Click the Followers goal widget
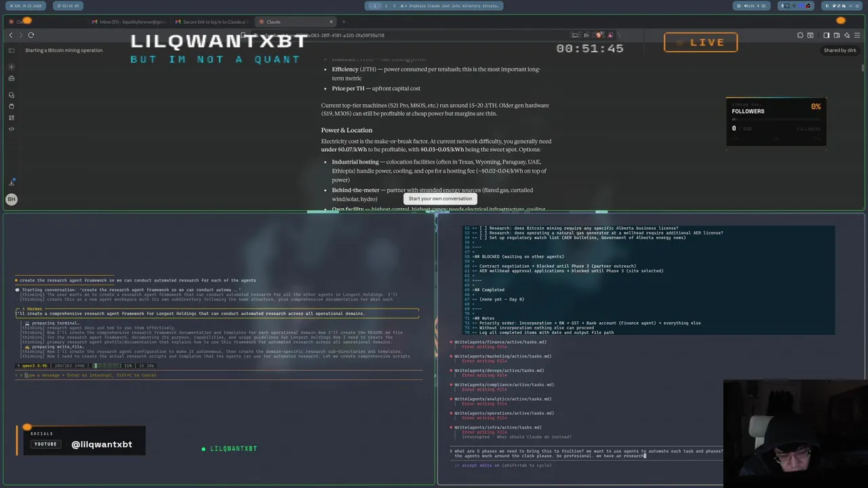 coord(776,121)
